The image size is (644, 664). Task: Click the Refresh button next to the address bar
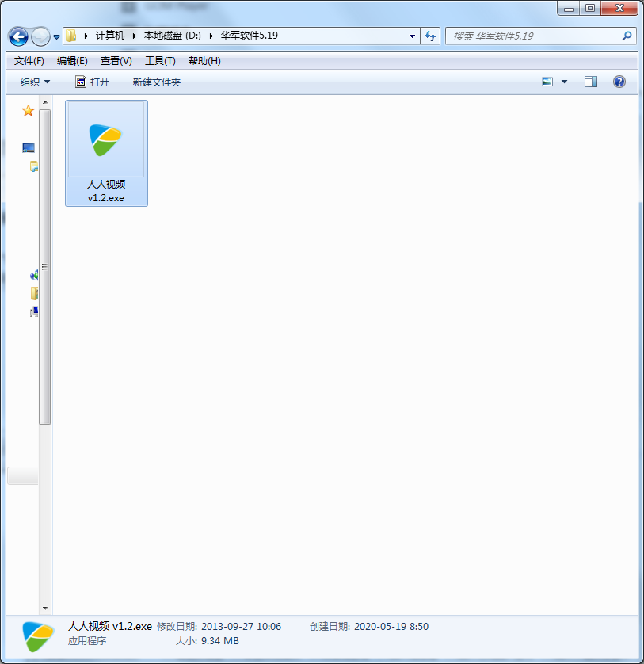[x=429, y=36]
